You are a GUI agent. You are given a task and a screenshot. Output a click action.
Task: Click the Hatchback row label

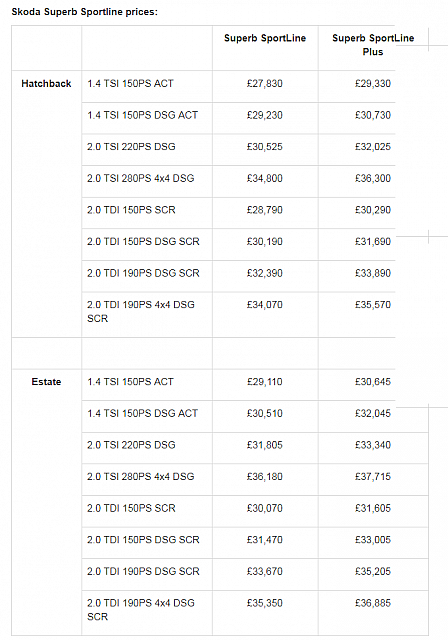click(46, 84)
